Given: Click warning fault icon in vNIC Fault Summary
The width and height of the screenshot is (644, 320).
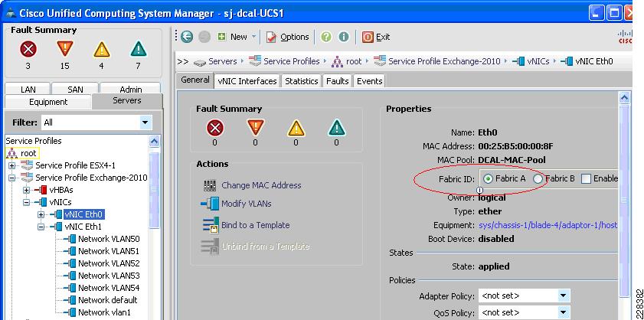Looking at the screenshot, I should [x=337, y=129].
